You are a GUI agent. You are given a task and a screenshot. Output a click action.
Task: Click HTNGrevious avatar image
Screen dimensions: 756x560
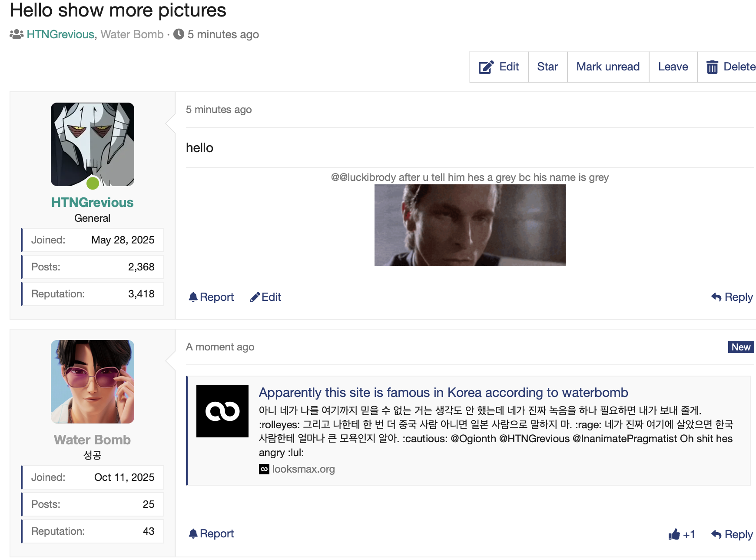[x=93, y=144]
